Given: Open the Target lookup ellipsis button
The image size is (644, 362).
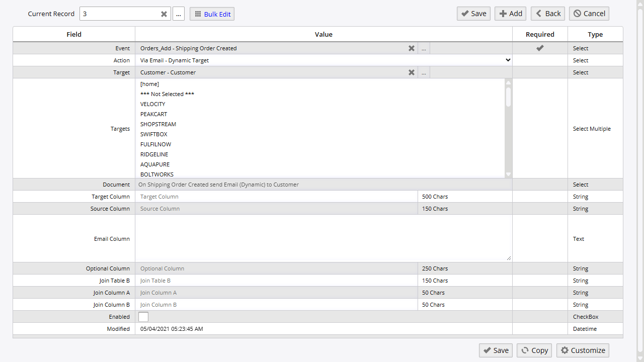Looking at the screenshot, I should [424, 72].
